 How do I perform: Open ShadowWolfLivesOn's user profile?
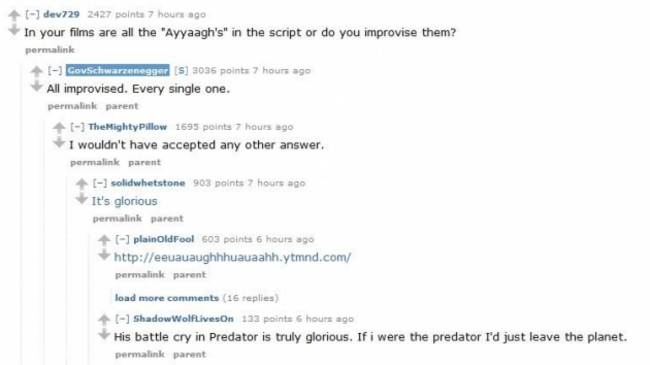click(183, 319)
